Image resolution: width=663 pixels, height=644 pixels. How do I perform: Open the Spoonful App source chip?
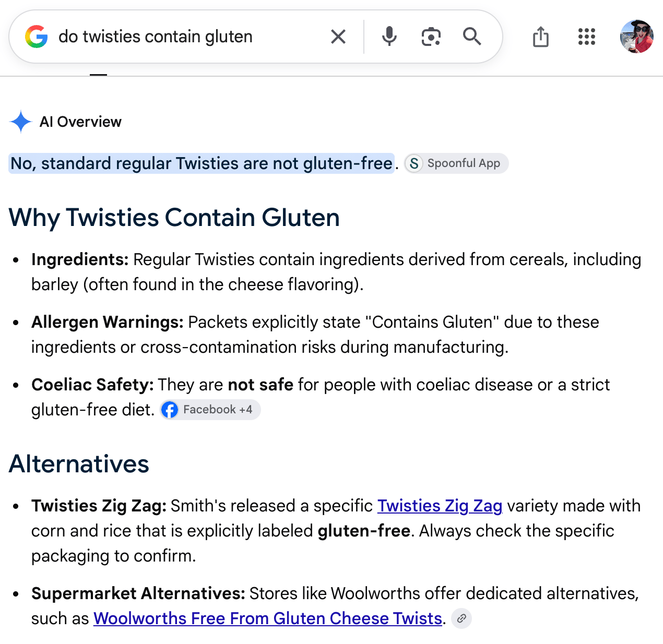[x=456, y=163]
